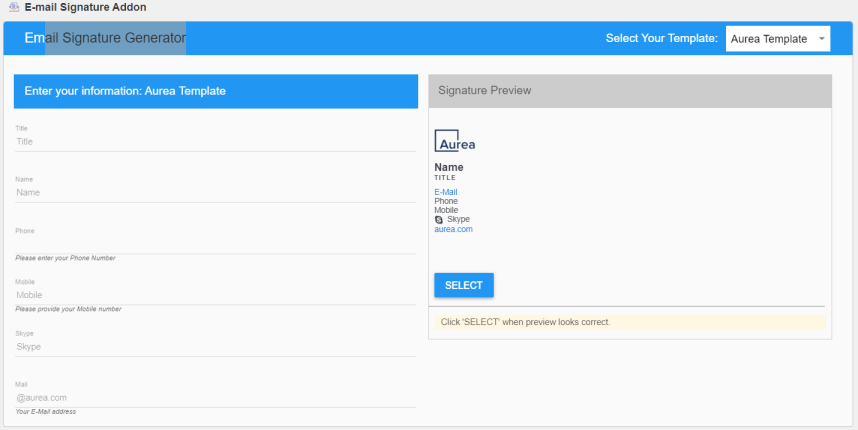This screenshot has height=430, width=858.
Task: Click the SELECT button
Action: pyautogui.click(x=464, y=285)
